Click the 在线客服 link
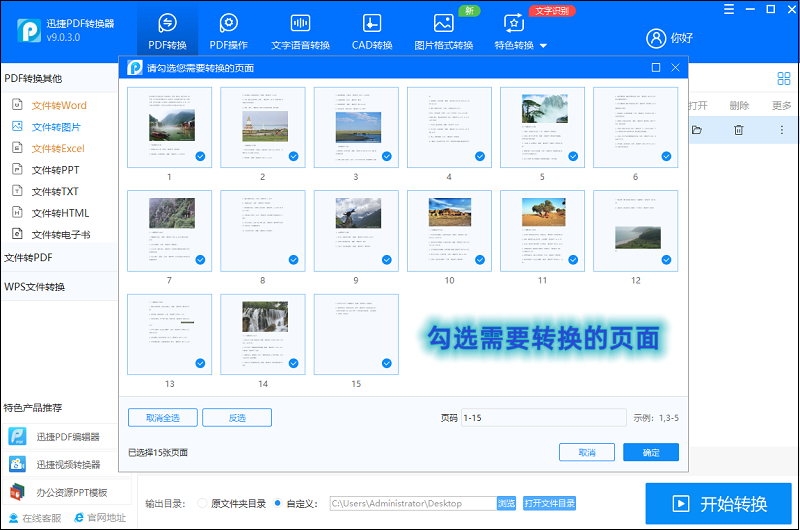The image size is (800, 530). 36,518
